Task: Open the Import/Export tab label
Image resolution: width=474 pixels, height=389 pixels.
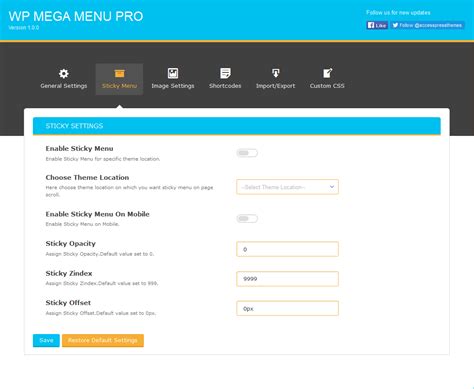Action: pyautogui.click(x=275, y=86)
